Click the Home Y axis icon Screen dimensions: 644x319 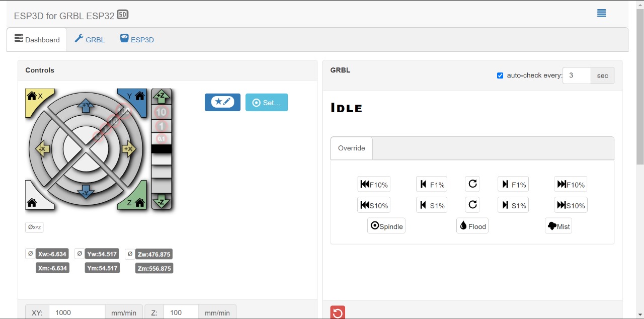[x=139, y=96]
